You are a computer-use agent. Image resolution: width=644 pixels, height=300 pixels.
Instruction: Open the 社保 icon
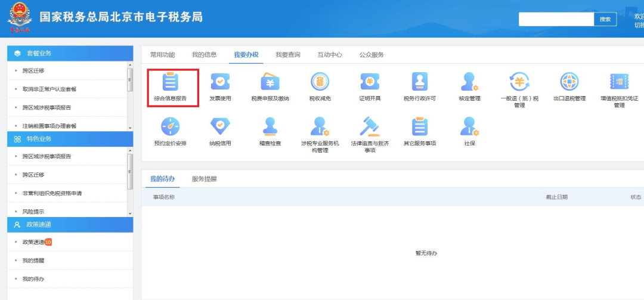pos(469,126)
